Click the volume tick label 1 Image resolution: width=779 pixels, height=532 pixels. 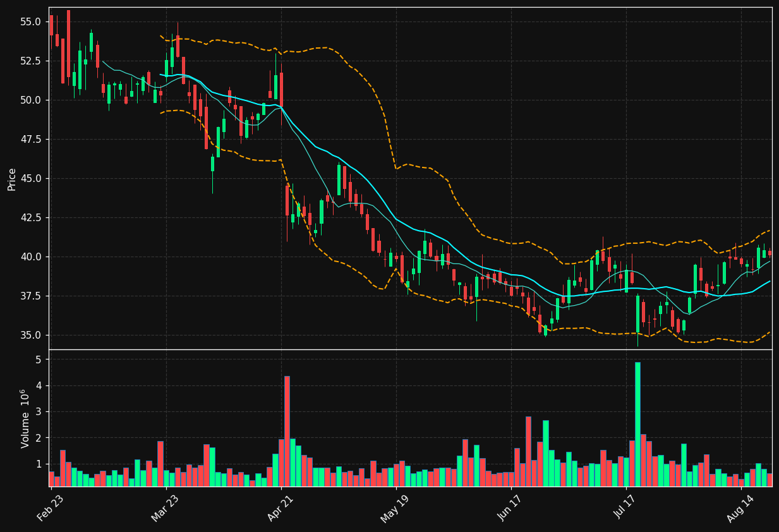click(39, 464)
